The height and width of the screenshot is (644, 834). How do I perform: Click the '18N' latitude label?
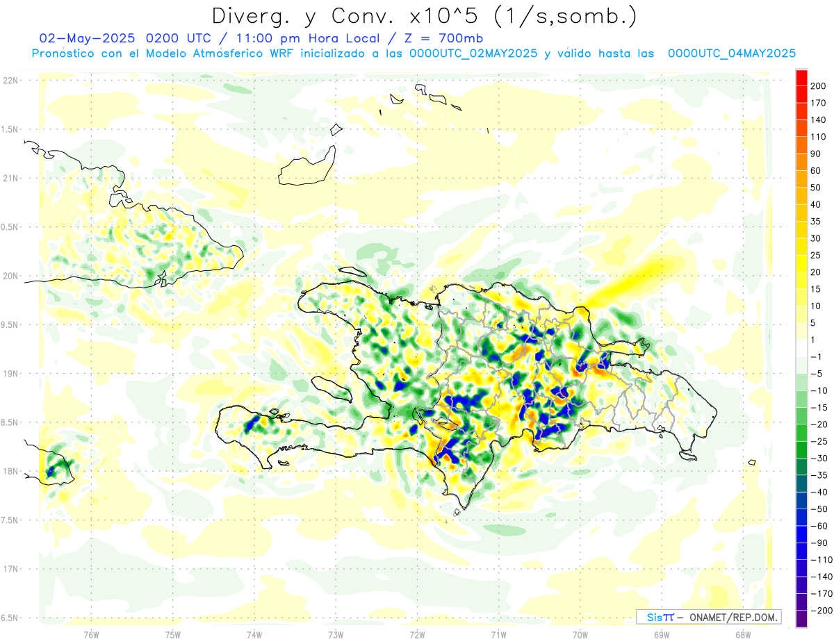10,472
